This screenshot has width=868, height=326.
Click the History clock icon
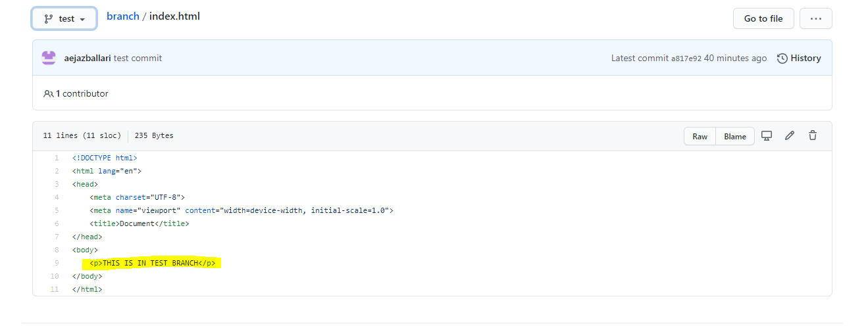(x=782, y=58)
